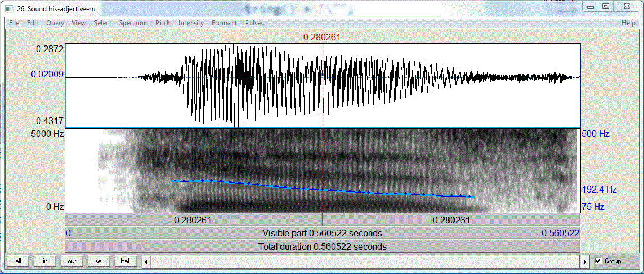Play the Visible part 0.560522 seconds bar
Viewport: 644px width, 274px height.
click(x=323, y=234)
